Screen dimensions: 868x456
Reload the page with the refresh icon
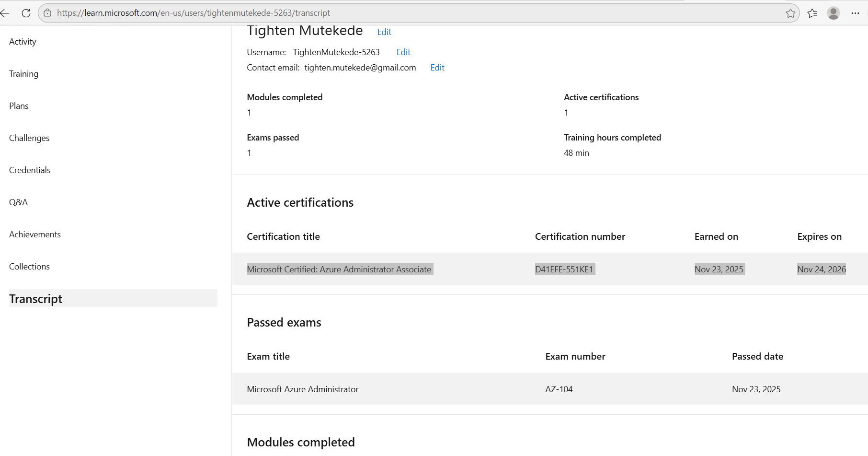coord(26,13)
